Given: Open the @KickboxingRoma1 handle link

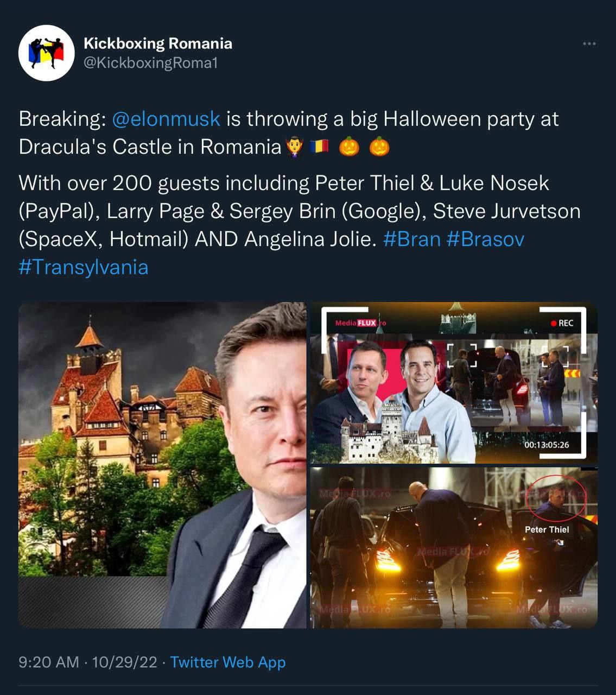Looking at the screenshot, I should click(151, 63).
